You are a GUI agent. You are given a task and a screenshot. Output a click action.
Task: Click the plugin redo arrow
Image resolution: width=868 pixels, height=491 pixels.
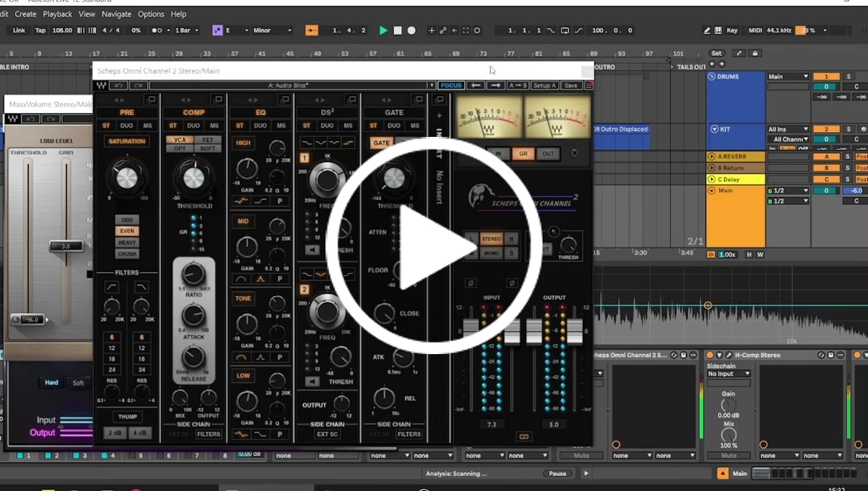[139, 86]
